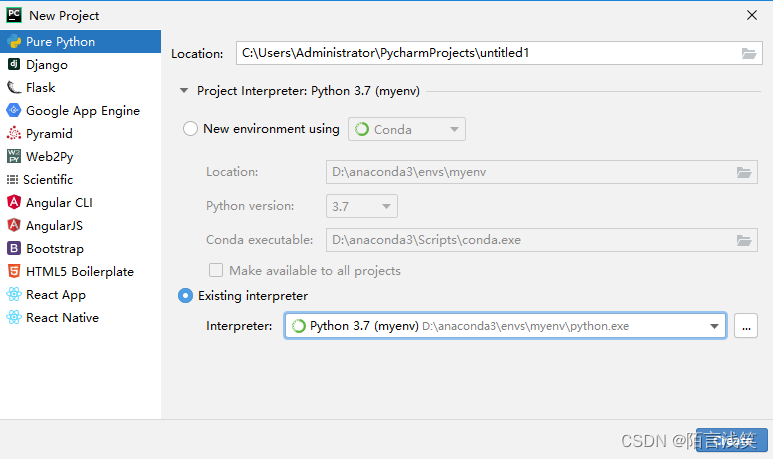
Task: Click the React App atom icon
Action: tap(14, 294)
